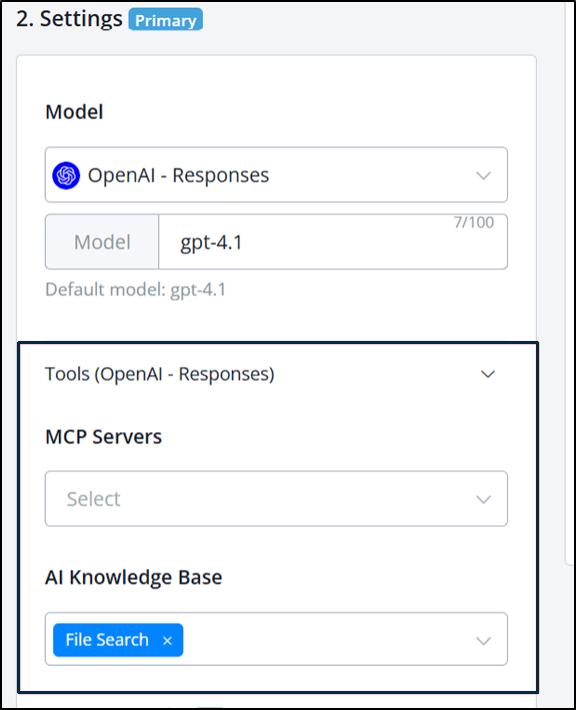Collapse the Tools (OpenAI - Responses) chevron

(x=488, y=374)
